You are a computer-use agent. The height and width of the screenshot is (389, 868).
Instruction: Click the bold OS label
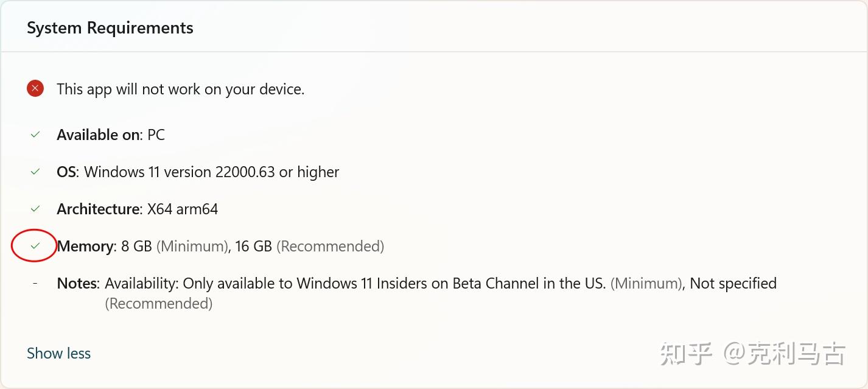point(67,172)
